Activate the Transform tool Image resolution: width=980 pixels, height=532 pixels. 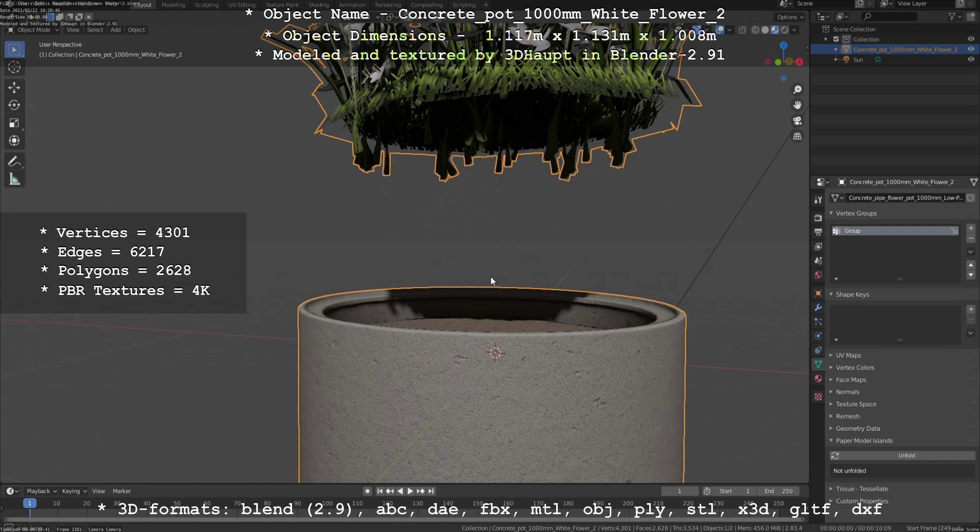15,141
